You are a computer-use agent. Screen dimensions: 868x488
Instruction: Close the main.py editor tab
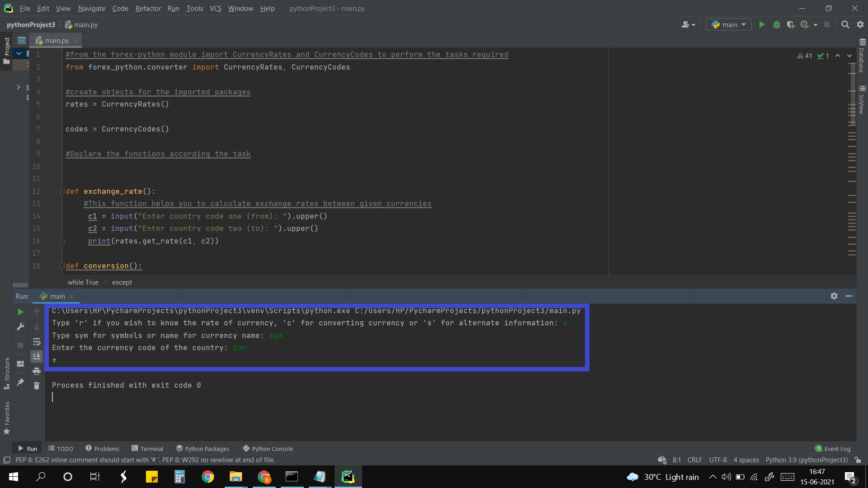coord(75,40)
